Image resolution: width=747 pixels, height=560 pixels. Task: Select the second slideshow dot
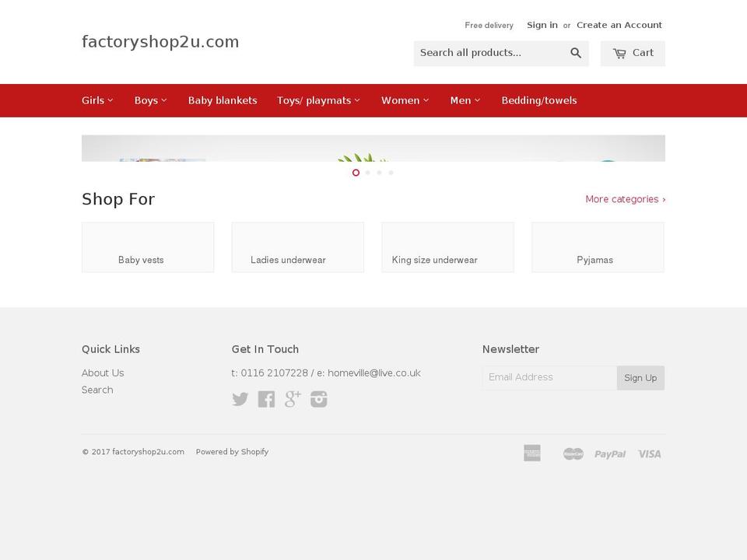coord(368,173)
